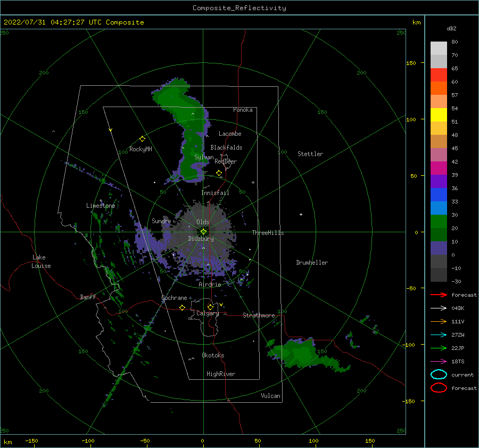Pick the red 60-65 dBZ swatch
Screen dimensions: 479x448
439,75
